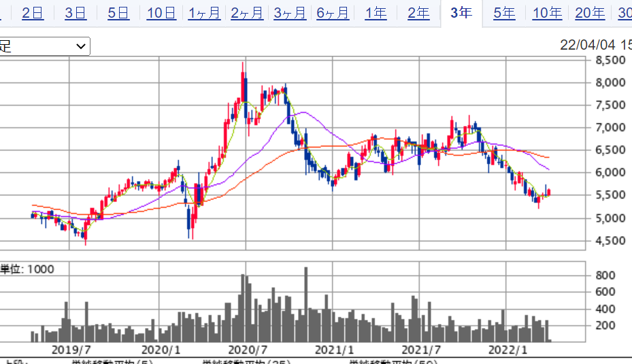Click the 22/04/04 date timestamp
This screenshot has width=632, height=364.
(588, 45)
